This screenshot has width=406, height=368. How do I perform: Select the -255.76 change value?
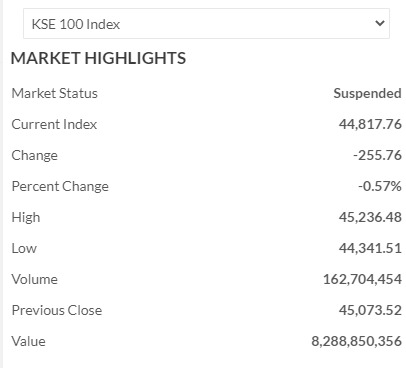point(377,155)
